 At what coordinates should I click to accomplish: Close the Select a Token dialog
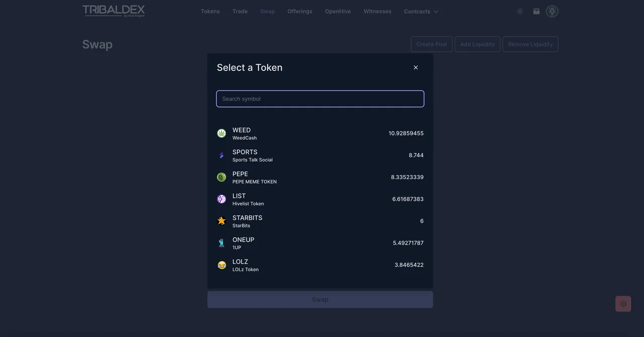coord(416,67)
